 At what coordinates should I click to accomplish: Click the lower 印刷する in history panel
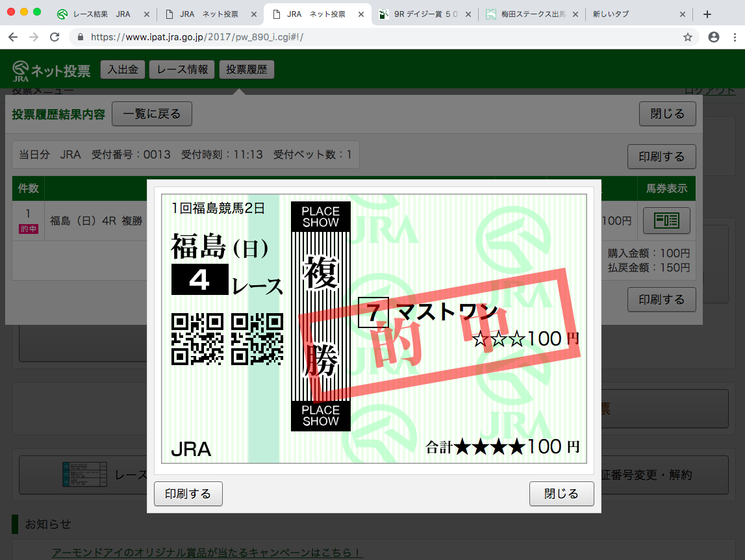pos(661,299)
